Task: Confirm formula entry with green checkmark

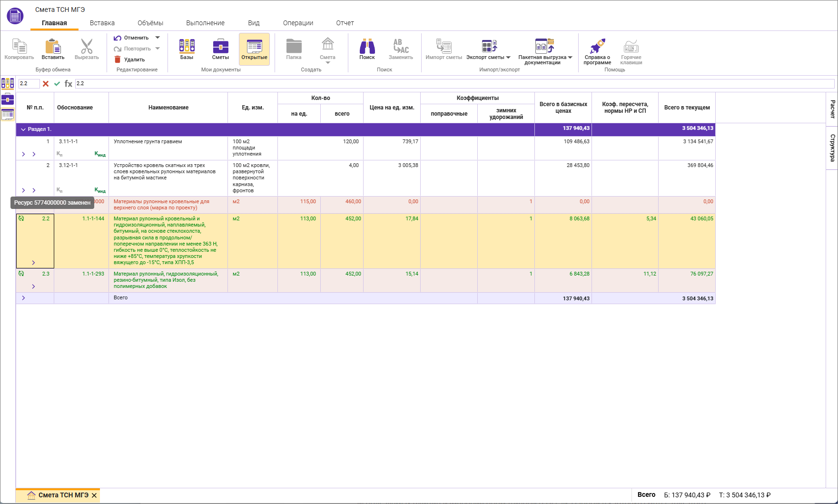Action: tap(57, 84)
